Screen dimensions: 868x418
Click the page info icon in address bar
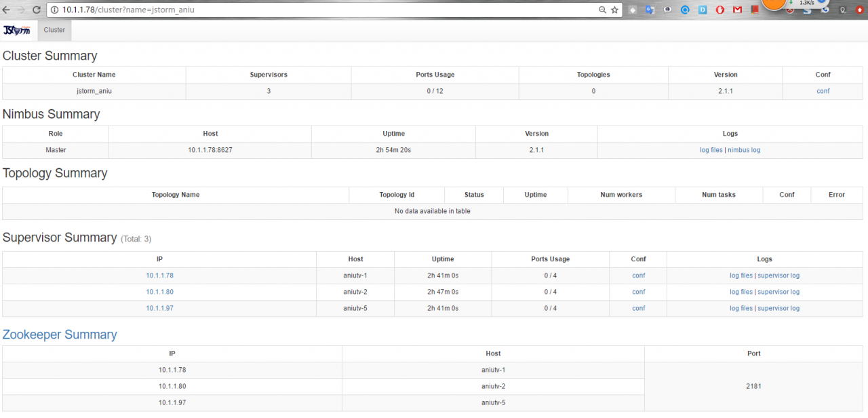(54, 9)
